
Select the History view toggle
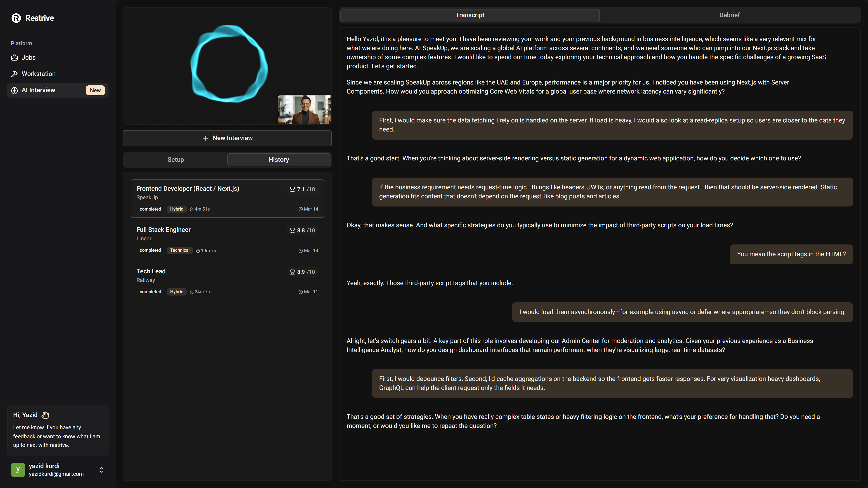pos(278,160)
